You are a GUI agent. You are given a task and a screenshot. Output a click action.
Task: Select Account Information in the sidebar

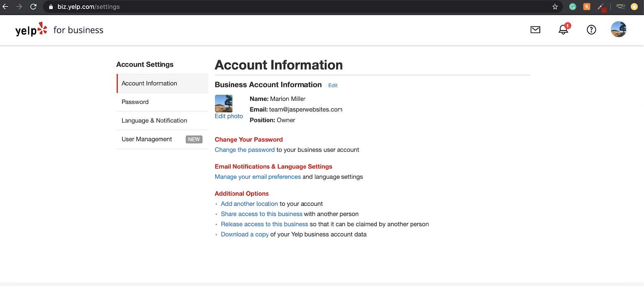(x=162, y=83)
